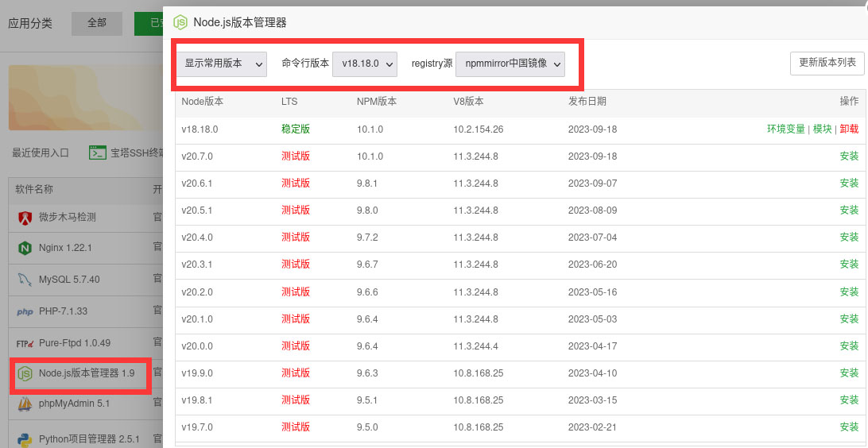Install Node v19.7.0

click(x=849, y=427)
